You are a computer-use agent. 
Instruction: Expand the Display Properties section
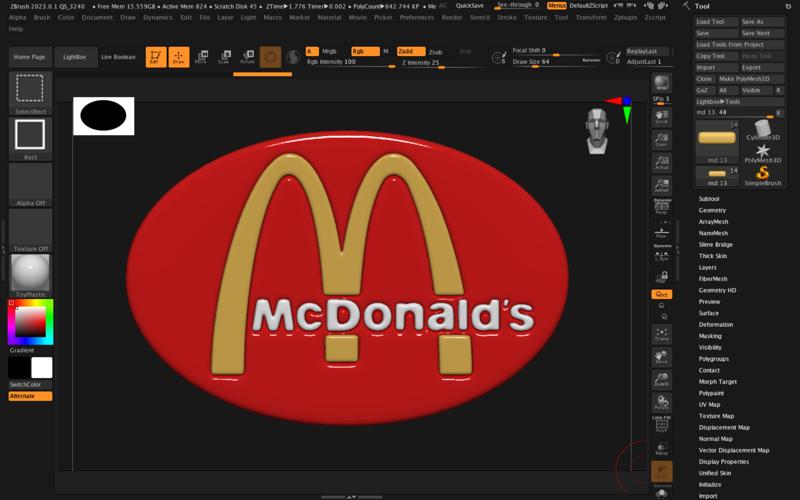tap(723, 462)
